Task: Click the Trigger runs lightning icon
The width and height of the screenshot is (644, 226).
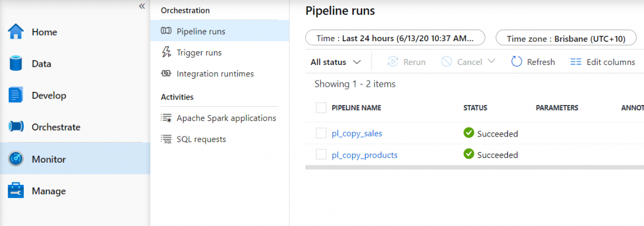Action: [166, 52]
